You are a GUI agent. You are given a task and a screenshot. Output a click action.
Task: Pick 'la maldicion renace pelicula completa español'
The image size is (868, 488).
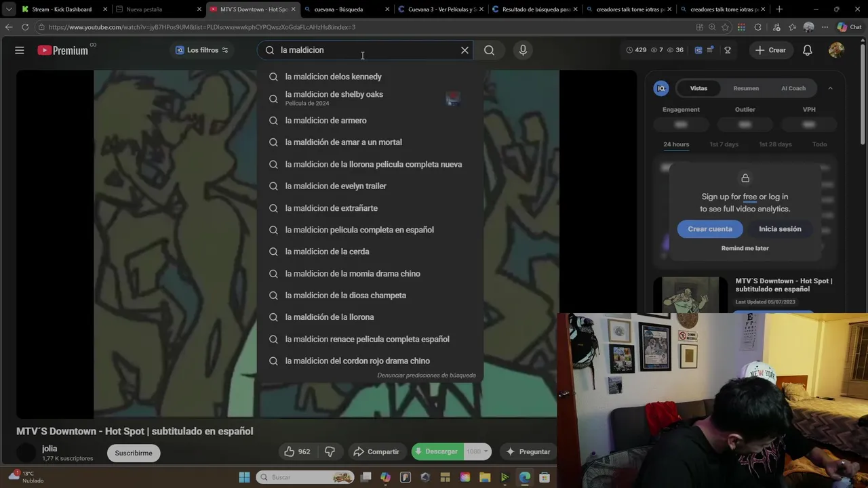coord(370,339)
